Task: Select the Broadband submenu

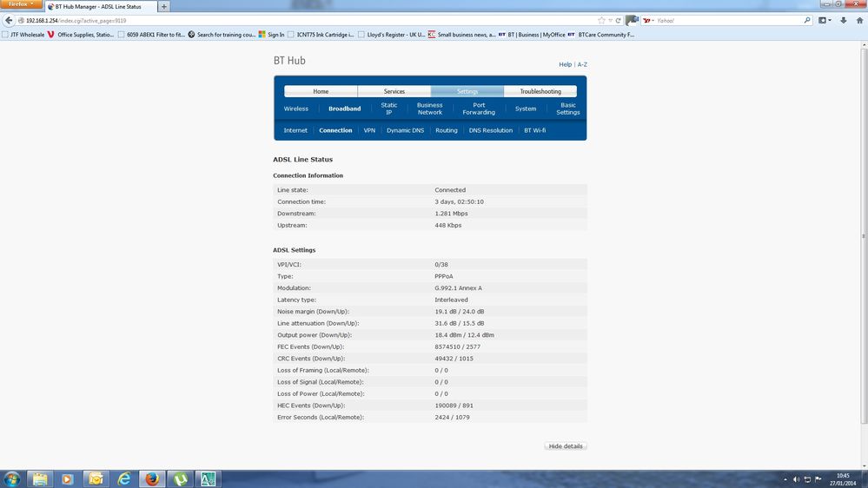Action: [x=344, y=109]
